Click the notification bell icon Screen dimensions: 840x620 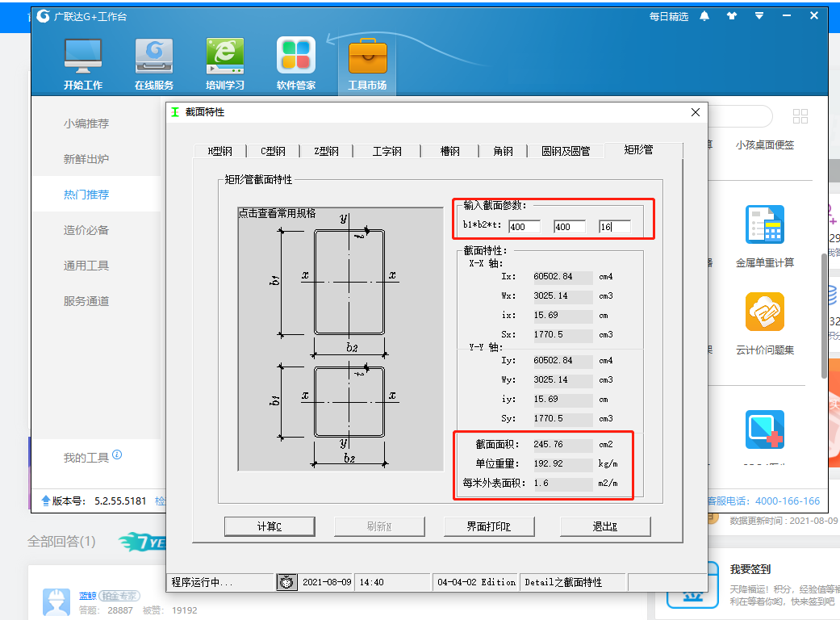point(704,16)
